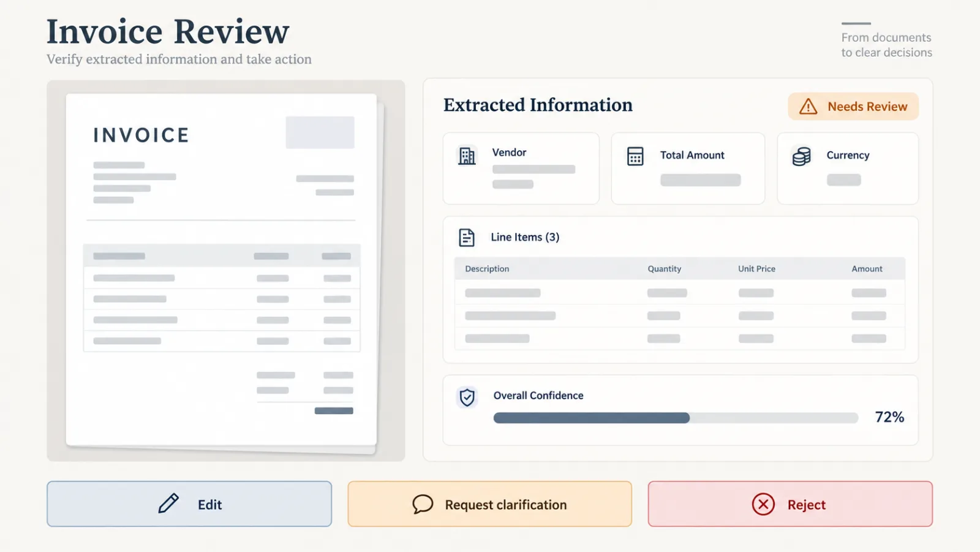
Task: Click the X circle Reject icon
Action: pyautogui.click(x=763, y=504)
